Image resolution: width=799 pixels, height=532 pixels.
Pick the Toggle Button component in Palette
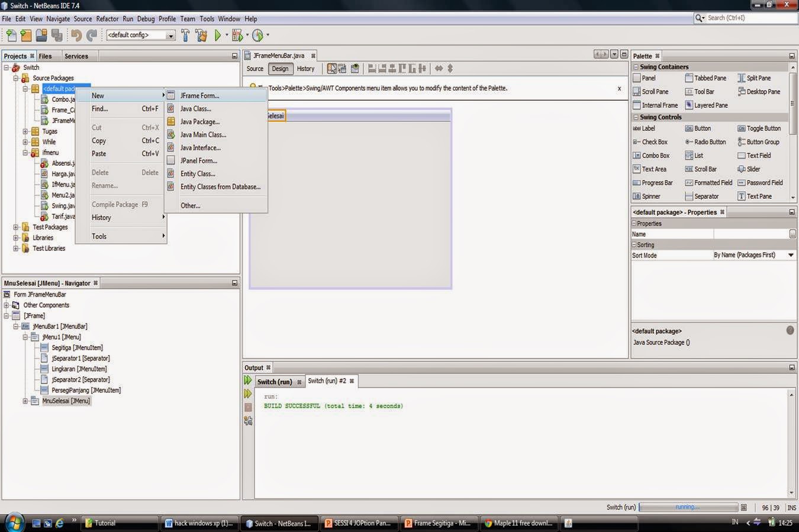point(759,128)
